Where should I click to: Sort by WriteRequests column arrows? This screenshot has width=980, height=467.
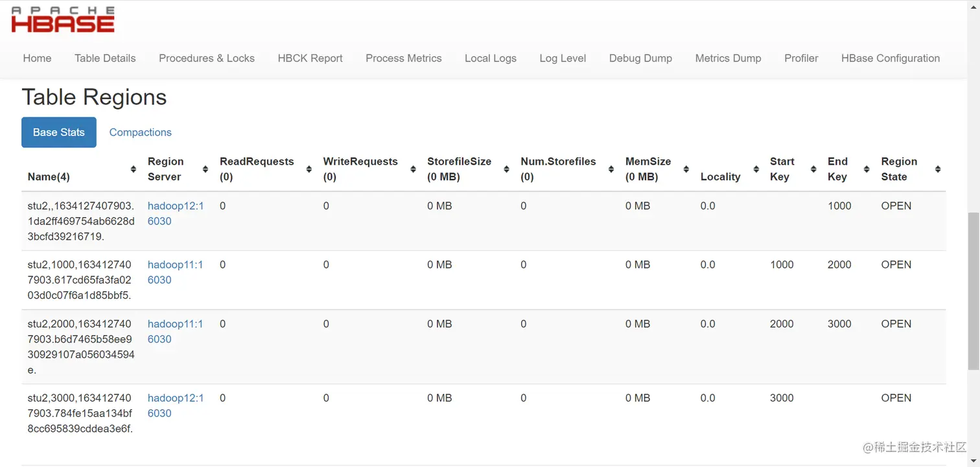[x=413, y=169]
